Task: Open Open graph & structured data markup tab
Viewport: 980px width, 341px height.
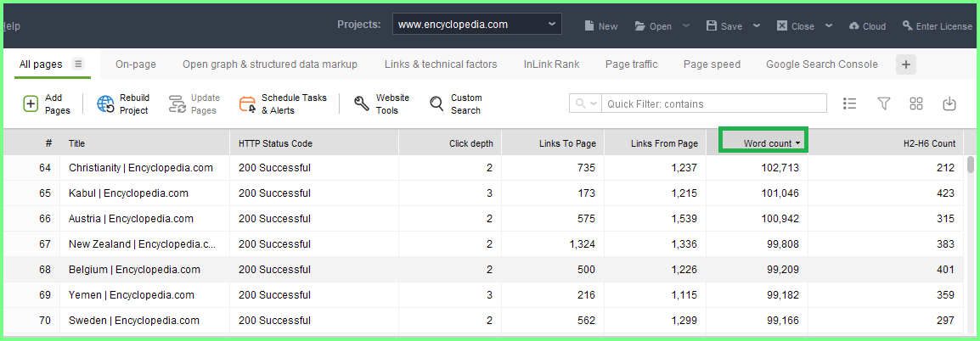Action: (x=270, y=64)
